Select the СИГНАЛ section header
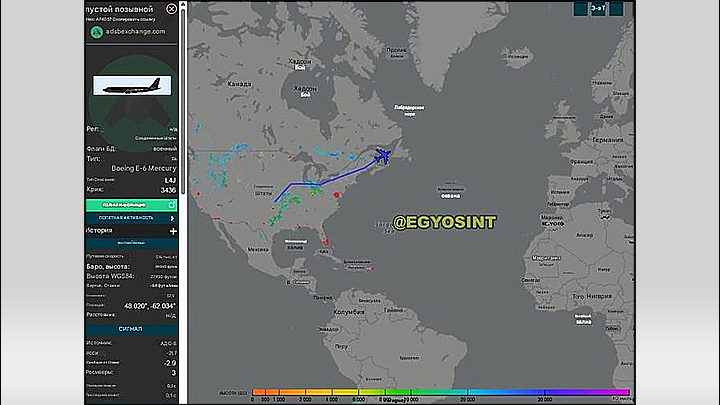Screen dimensions: 720x405 [131, 328]
